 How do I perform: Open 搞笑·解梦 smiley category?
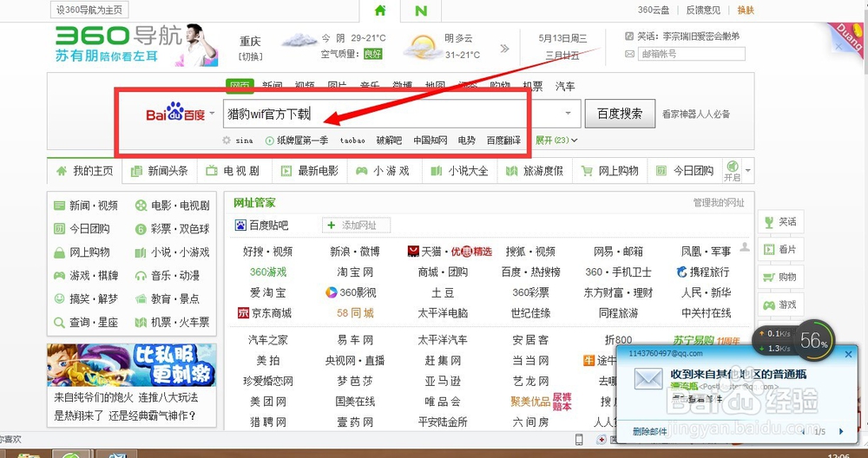click(86, 298)
